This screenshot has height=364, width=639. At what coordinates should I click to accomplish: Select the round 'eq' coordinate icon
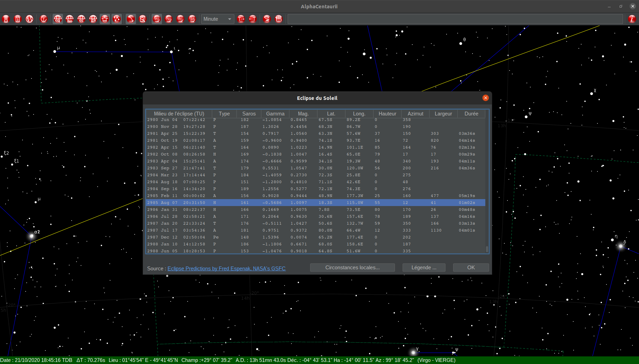coord(157,19)
